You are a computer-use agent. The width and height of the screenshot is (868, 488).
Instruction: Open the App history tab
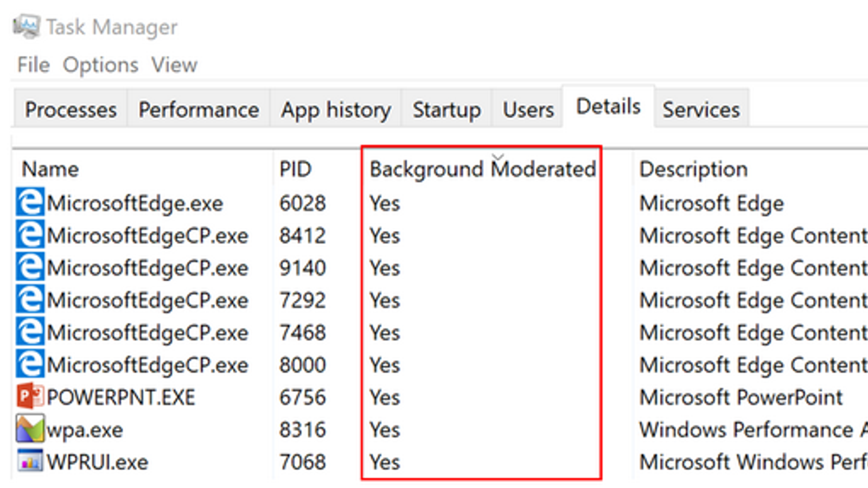pos(336,110)
